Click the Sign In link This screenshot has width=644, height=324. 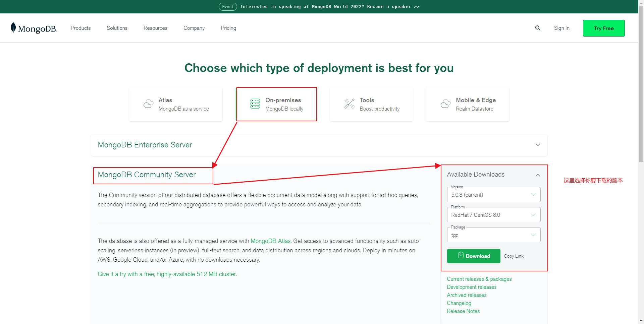coord(561,28)
